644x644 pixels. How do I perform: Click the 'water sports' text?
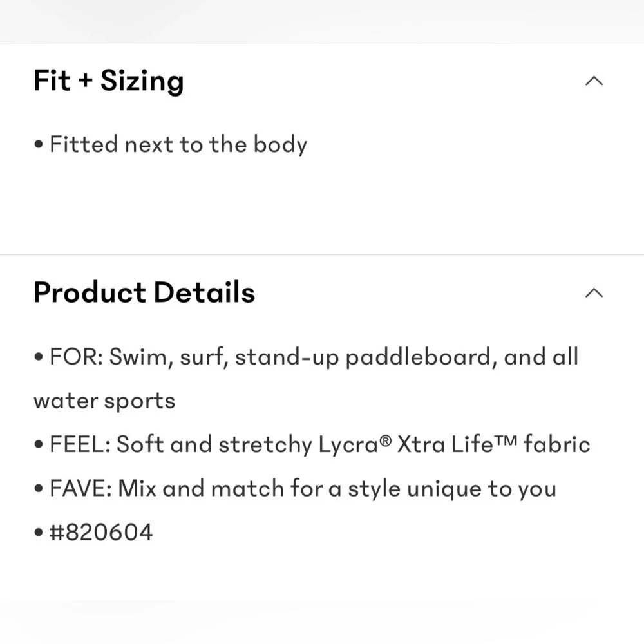tap(104, 401)
